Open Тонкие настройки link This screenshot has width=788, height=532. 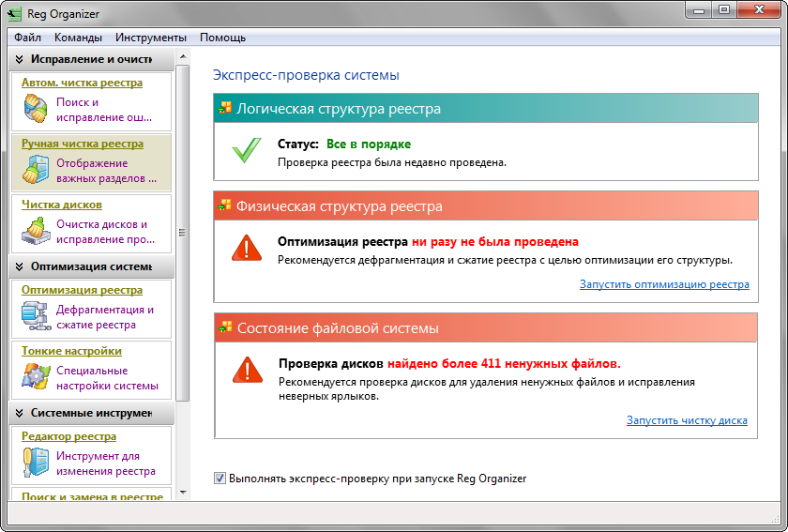pos(71,351)
